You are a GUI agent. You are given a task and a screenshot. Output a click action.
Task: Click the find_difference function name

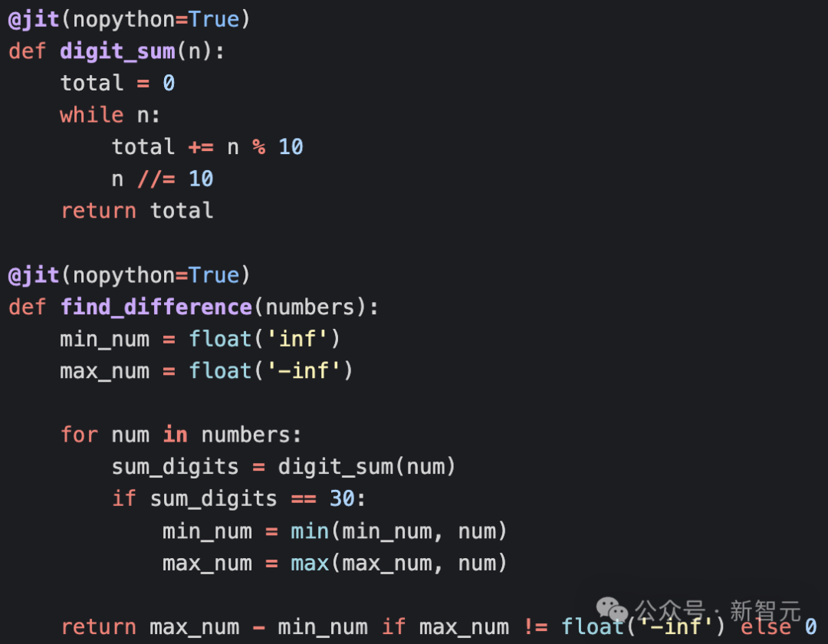point(156,307)
